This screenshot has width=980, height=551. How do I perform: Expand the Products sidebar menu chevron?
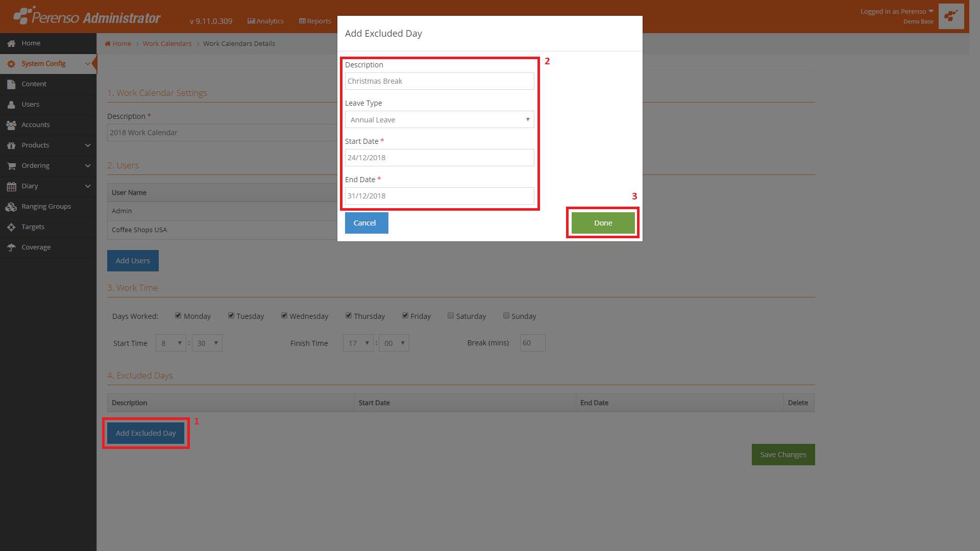(88, 145)
